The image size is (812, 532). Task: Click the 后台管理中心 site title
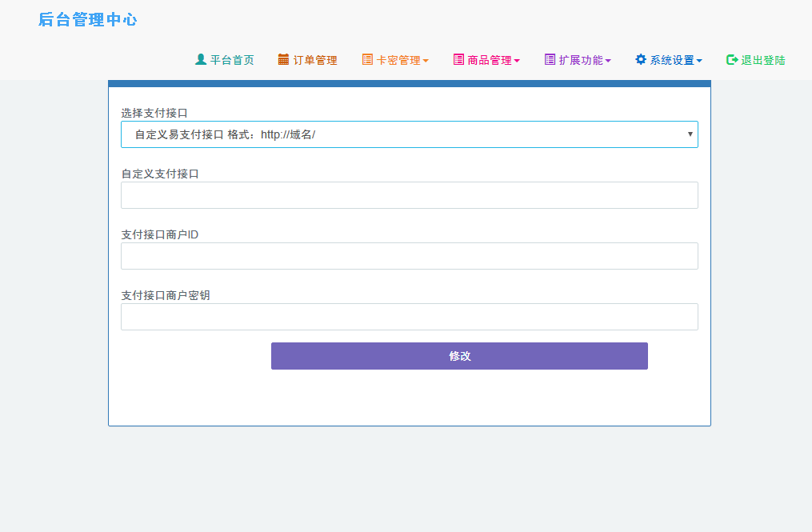point(88,20)
